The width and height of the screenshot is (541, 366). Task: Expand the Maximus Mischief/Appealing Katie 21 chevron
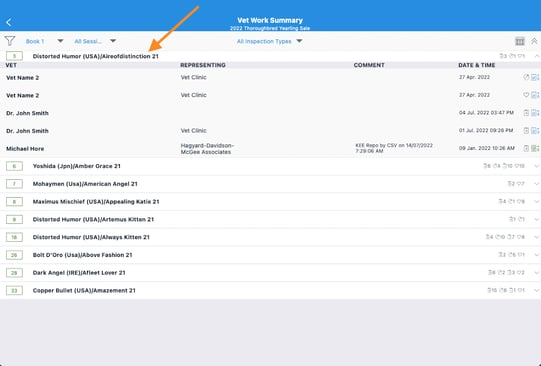(x=537, y=201)
